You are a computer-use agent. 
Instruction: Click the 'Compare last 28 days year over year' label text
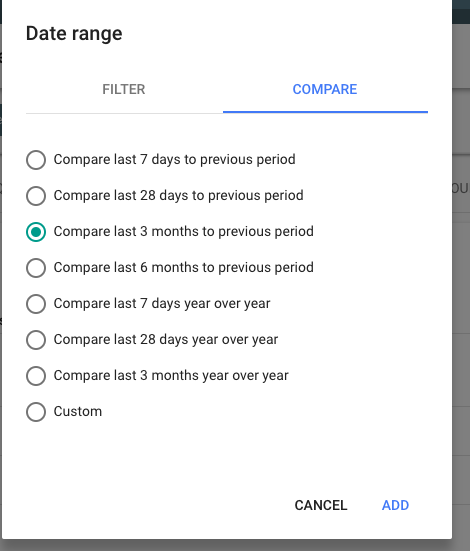tap(166, 339)
